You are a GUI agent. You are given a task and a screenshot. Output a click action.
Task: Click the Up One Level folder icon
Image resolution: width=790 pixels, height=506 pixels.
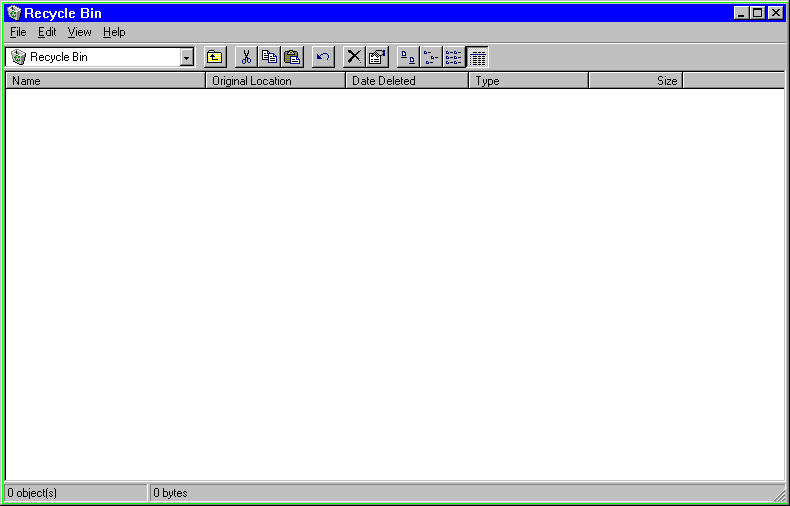(x=215, y=57)
